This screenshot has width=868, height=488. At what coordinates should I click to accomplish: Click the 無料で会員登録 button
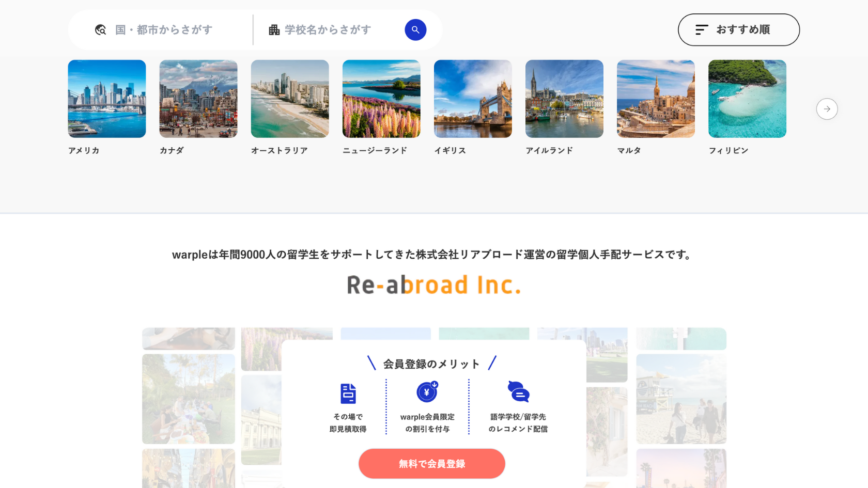click(432, 464)
